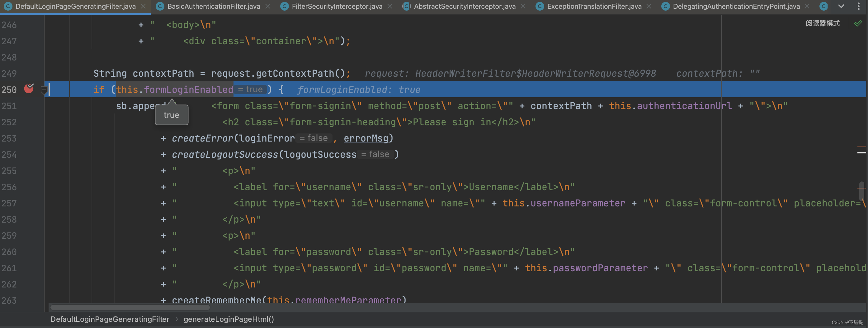Close ExceptionTranslationFilter.java tab
Viewport: 868px width, 328px height.
click(x=649, y=7)
